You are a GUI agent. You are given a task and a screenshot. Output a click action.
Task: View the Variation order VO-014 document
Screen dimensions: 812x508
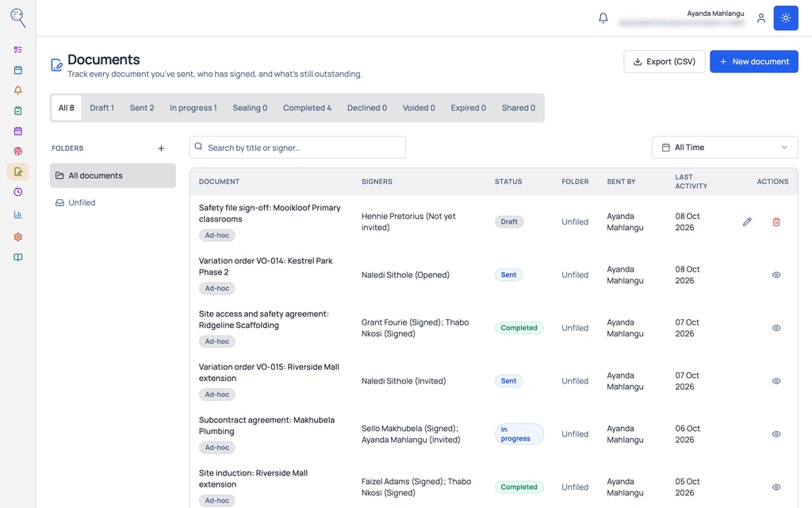point(776,275)
